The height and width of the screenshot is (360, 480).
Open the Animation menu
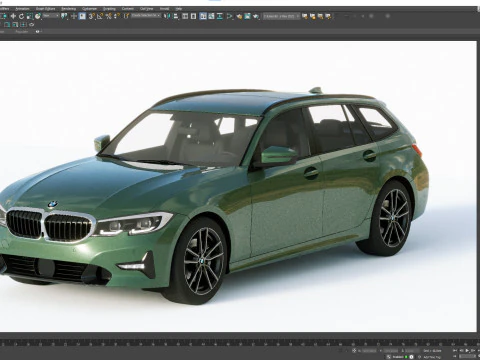coord(22,9)
